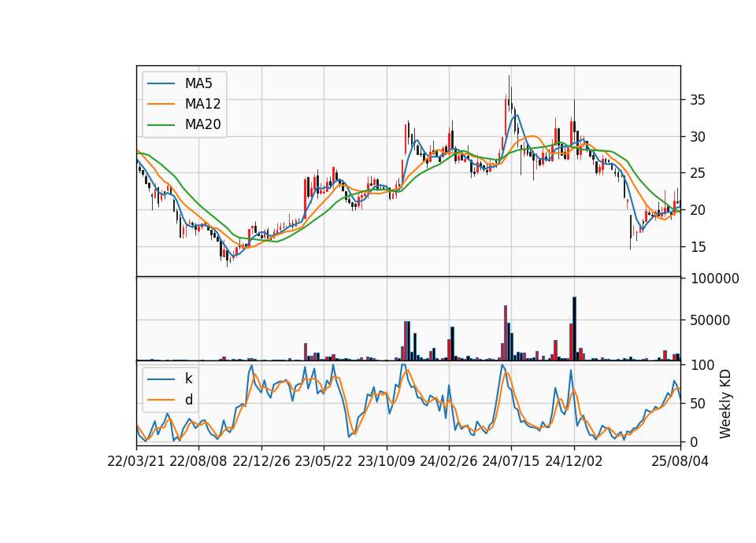Click the date label 23/10/09

click(386, 461)
